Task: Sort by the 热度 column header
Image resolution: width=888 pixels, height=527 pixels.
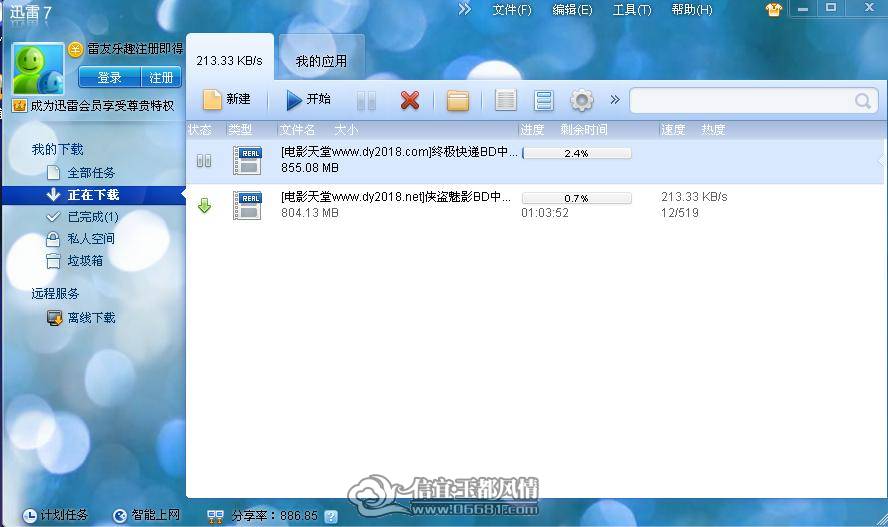Action: (713, 130)
